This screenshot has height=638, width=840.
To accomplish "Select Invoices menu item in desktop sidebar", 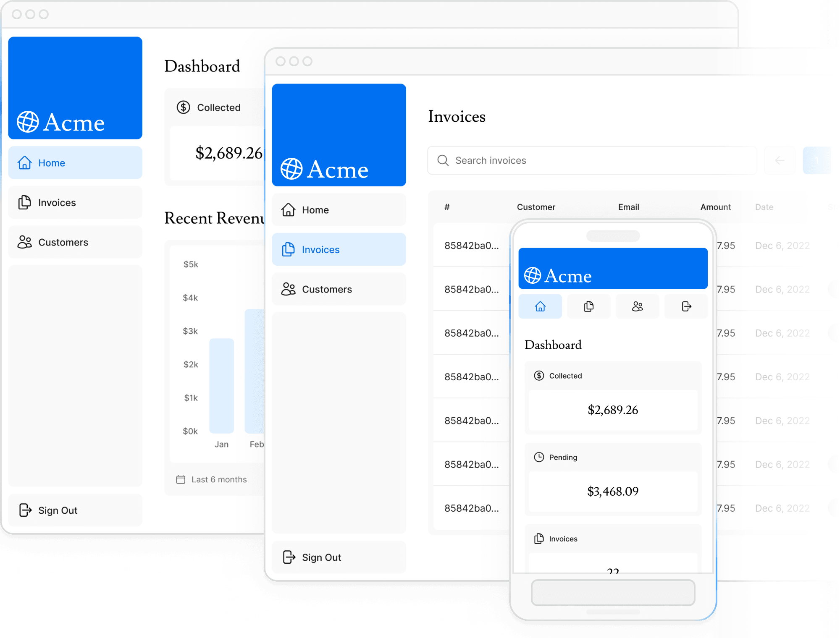I will click(x=57, y=202).
